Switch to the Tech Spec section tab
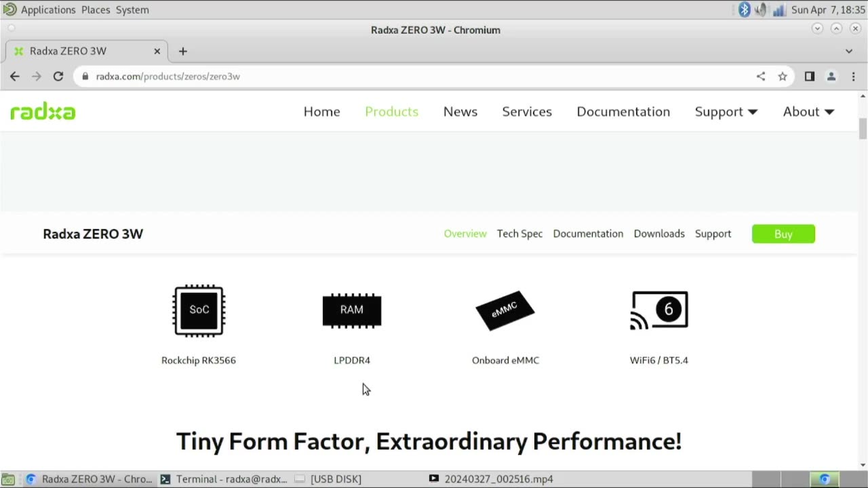The height and width of the screenshot is (488, 868). pyautogui.click(x=519, y=234)
